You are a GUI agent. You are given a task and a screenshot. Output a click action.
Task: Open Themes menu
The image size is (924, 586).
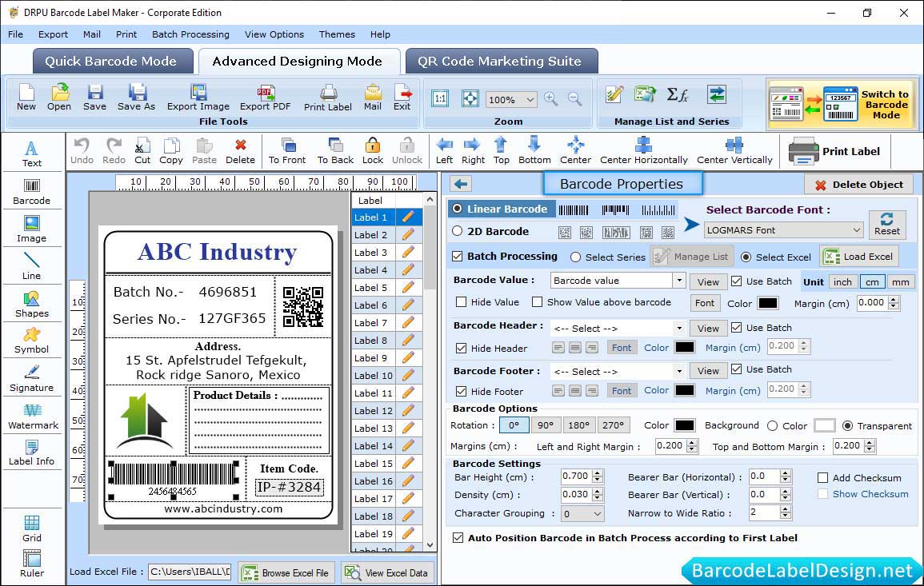(337, 34)
